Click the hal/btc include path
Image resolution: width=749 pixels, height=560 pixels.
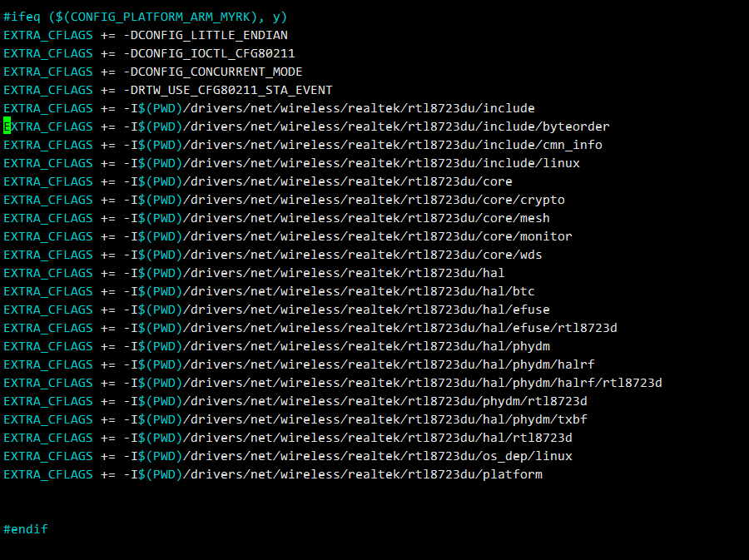click(329, 292)
